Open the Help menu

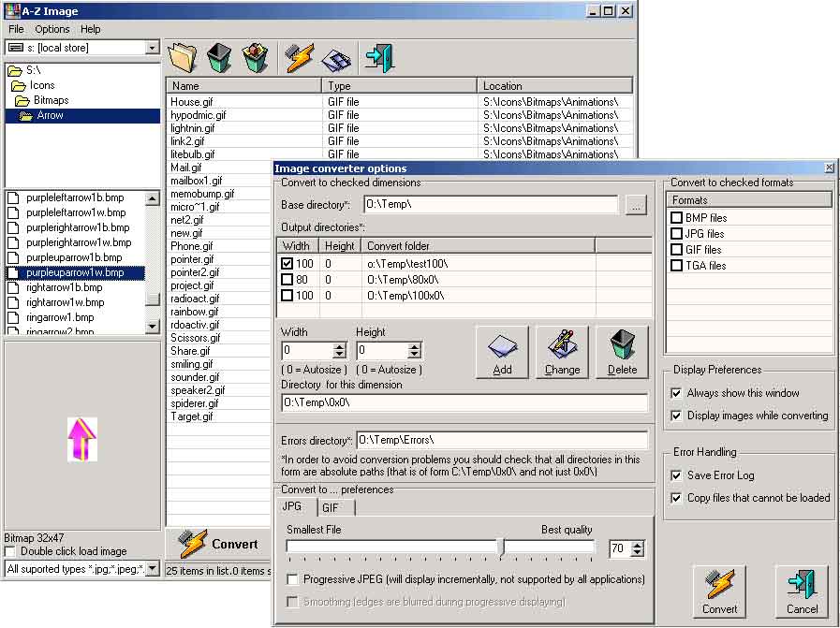[91, 29]
